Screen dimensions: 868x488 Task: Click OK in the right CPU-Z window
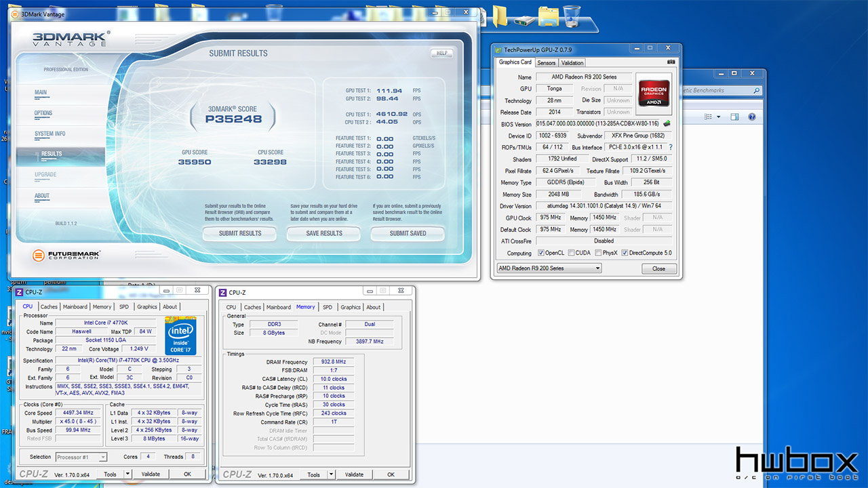tap(391, 474)
